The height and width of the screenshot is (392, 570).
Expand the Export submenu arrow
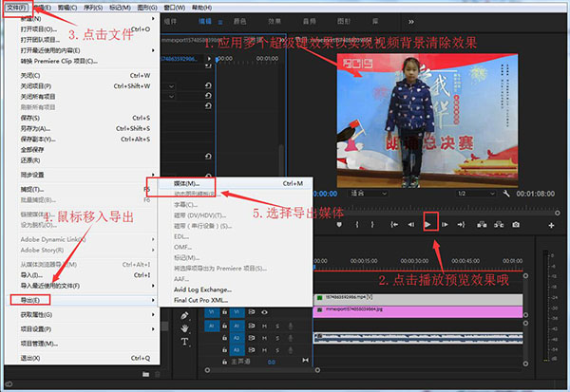click(x=153, y=300)
